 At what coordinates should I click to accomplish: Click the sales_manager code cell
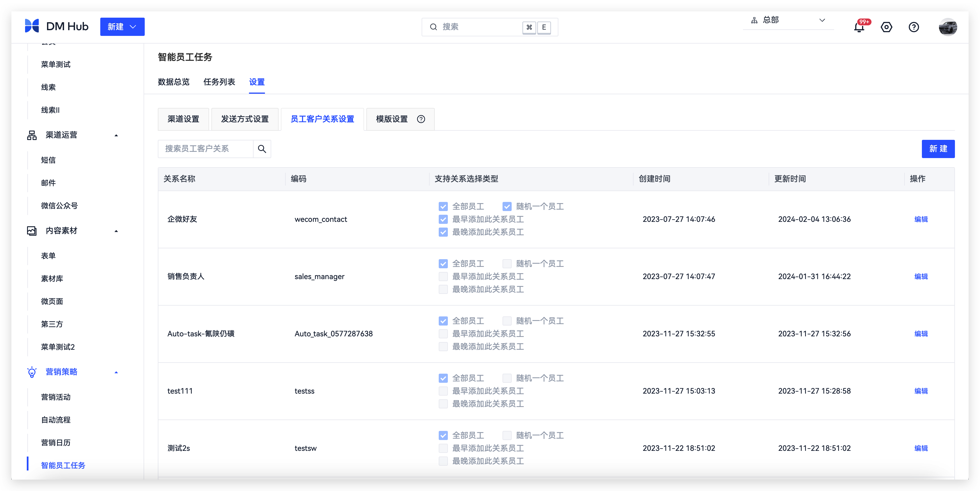click(x=320, y=277)
